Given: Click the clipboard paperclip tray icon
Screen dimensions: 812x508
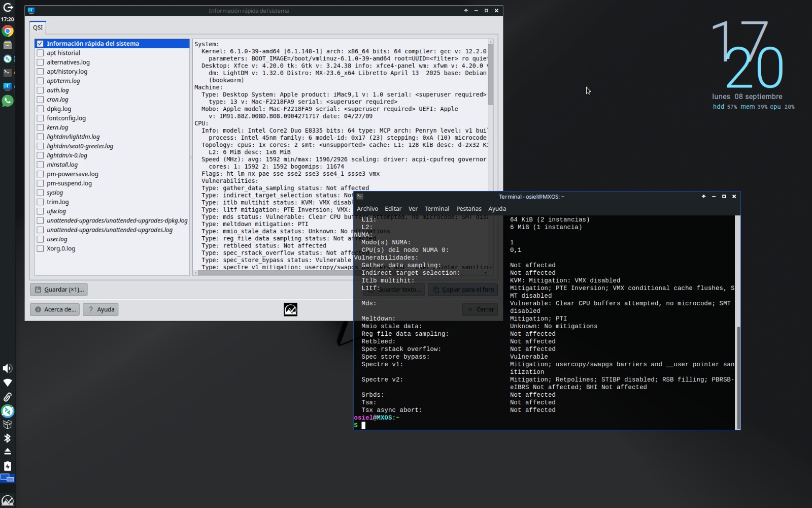Looking at the screenshot, I should 8,397.
